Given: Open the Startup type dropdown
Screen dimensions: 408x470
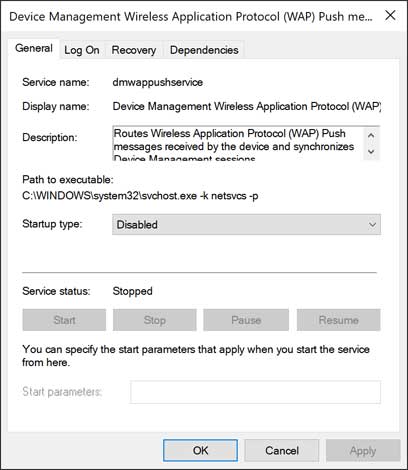Looking at the screenshot, I should [x=246, y=224].
